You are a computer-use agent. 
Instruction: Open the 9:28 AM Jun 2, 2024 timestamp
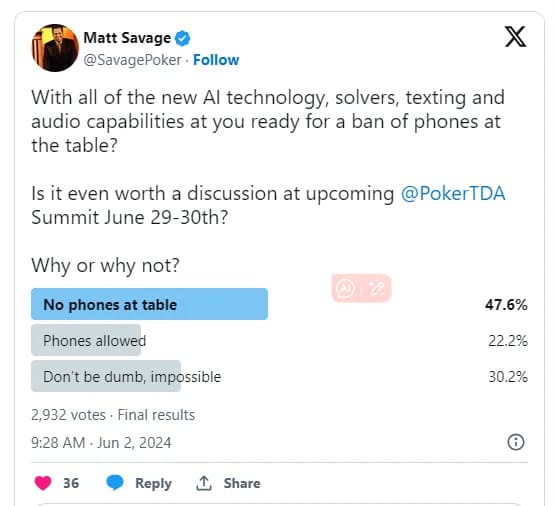pos(101,443)
